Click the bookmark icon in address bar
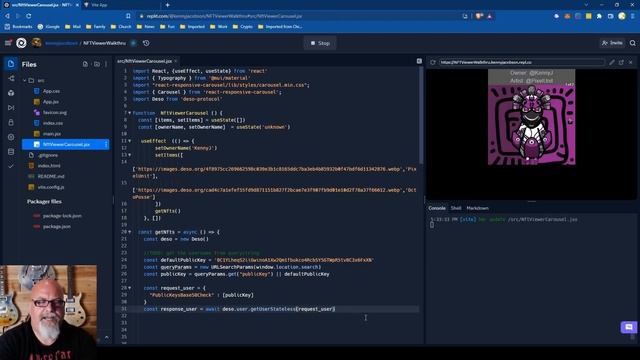640x360 pixels. [x=128, y=16]
